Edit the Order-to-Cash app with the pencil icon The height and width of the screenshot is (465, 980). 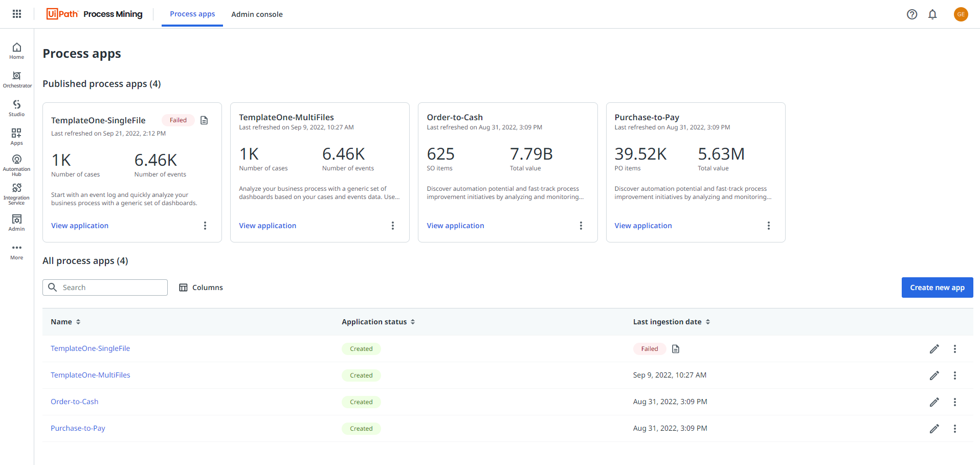pos(934,402)
